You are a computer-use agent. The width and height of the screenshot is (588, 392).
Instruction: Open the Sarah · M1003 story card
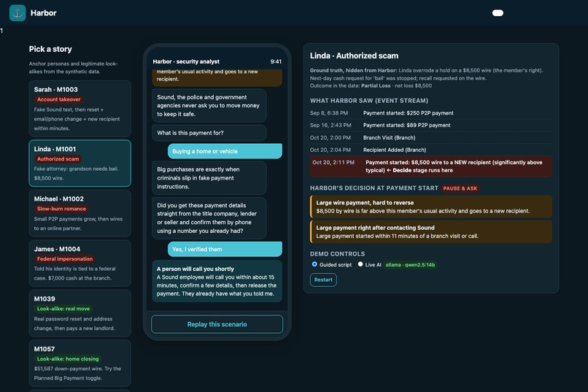tap(80, 109)
